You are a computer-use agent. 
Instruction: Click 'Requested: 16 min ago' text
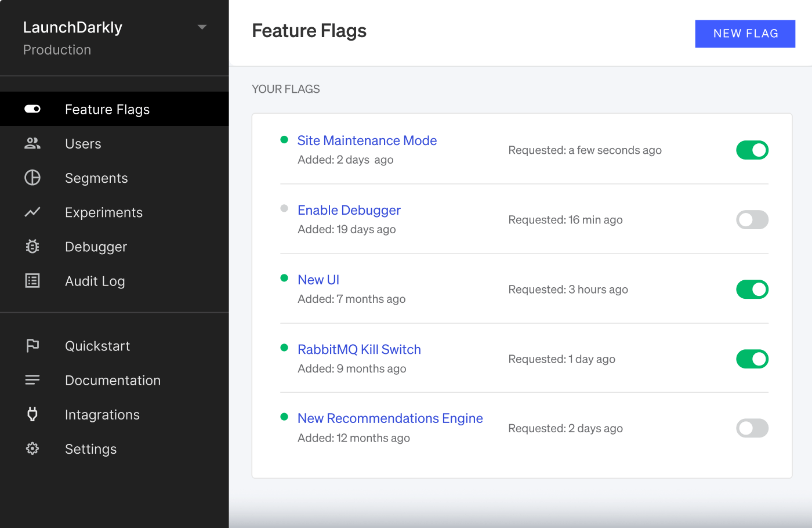pyautogui.click(x=565, y=220)
